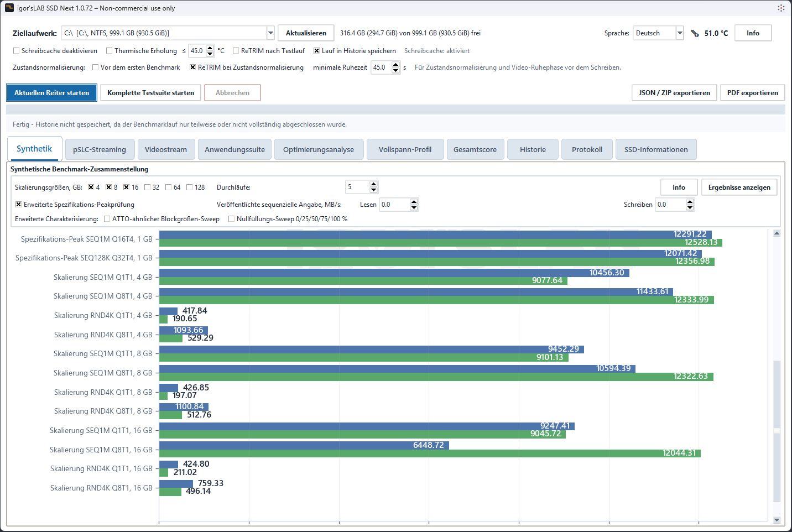
Task: Click the Schreiben MB/s input field
Action: point(670,205)
